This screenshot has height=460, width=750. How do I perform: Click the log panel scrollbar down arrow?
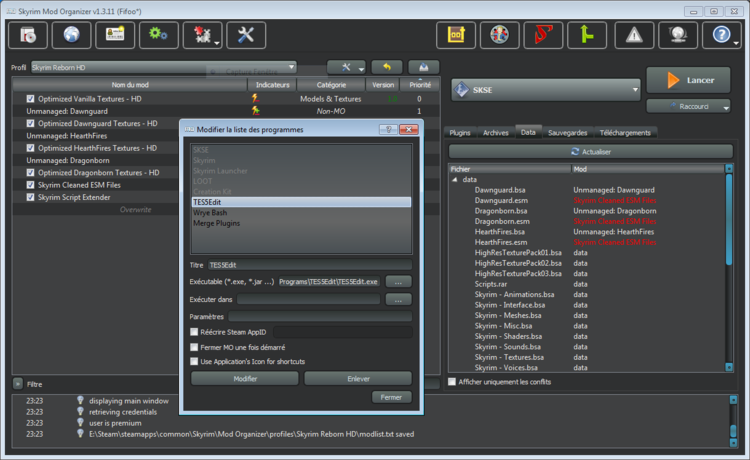point(733,443)
